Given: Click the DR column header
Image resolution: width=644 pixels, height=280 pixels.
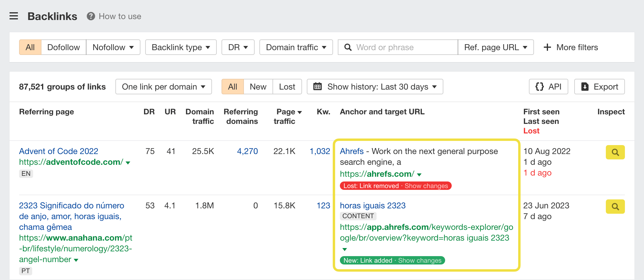Looking at the screenshot, I should [x=149, y=112].
